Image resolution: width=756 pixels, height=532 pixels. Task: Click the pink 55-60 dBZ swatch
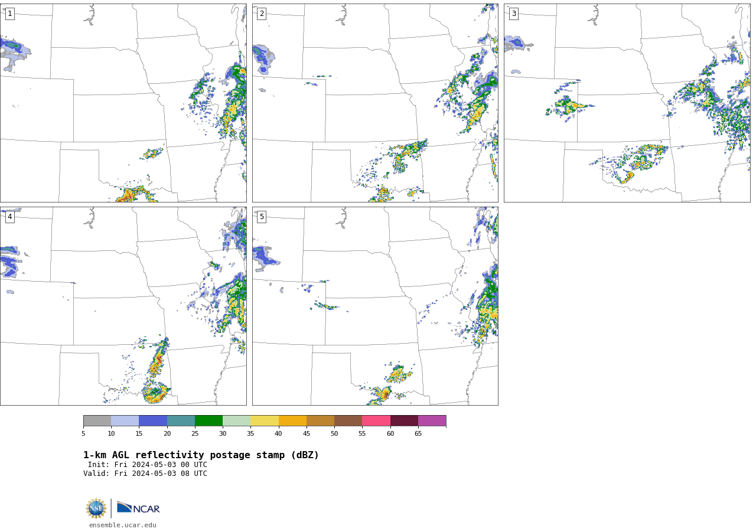point(376,420)
